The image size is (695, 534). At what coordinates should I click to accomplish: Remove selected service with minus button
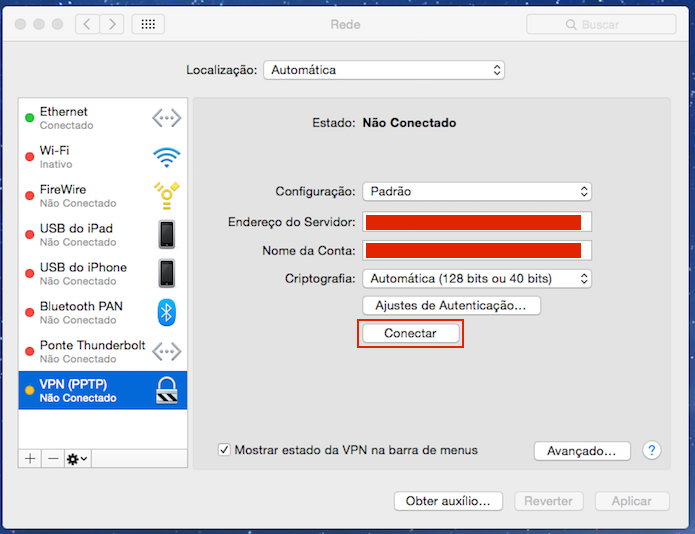click(53, 458)
